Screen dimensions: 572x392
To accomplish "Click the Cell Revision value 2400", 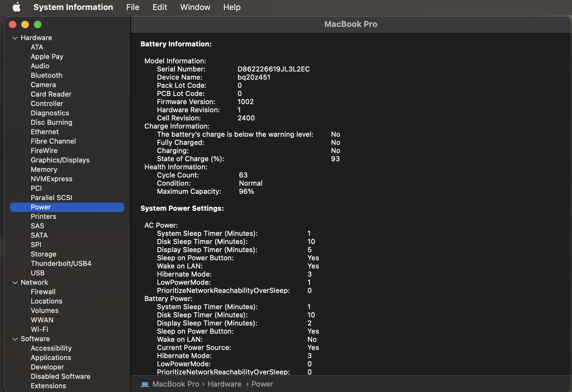I will pos(246,118).
